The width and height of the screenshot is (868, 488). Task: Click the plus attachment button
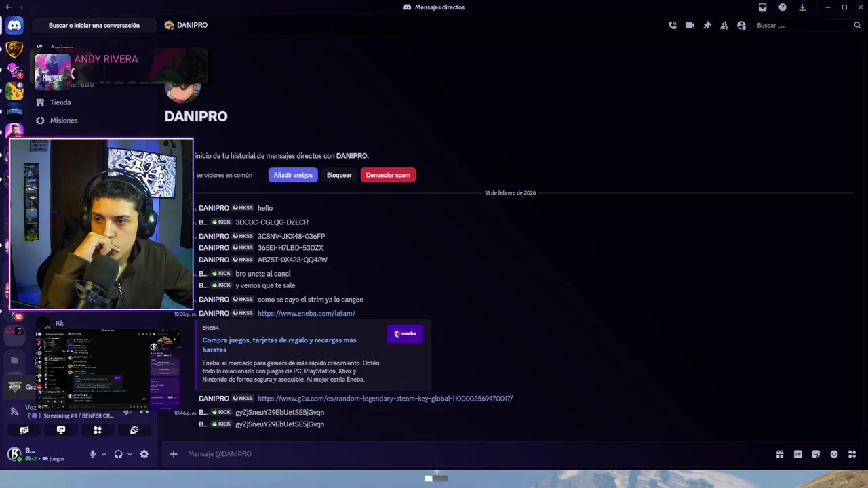point(174,454)
